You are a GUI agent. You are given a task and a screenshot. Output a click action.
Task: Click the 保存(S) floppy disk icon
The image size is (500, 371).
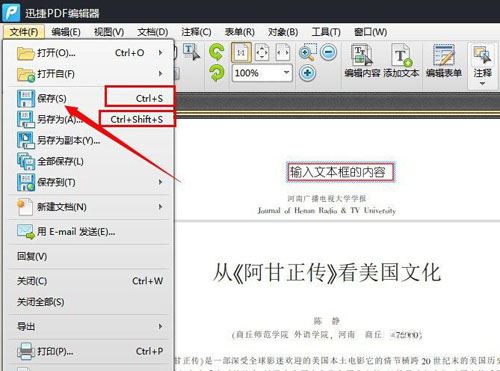point(26,98)
